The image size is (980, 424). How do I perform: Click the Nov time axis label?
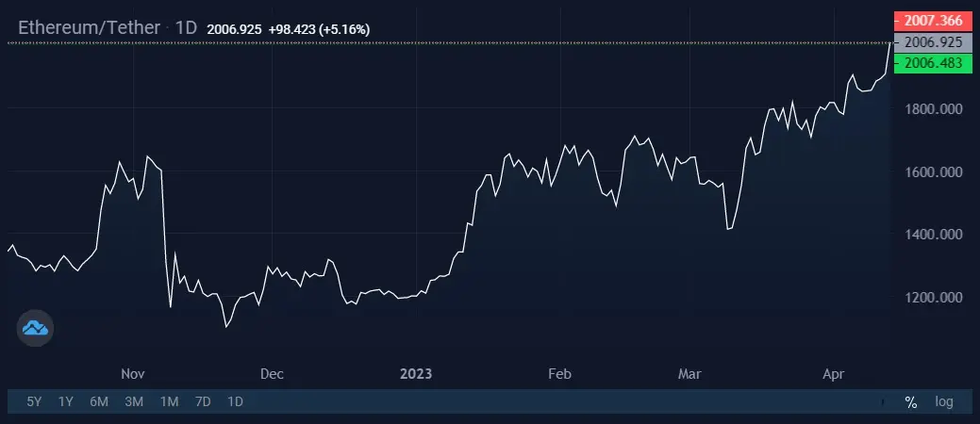pyautogui.click(x=132, y=374)
